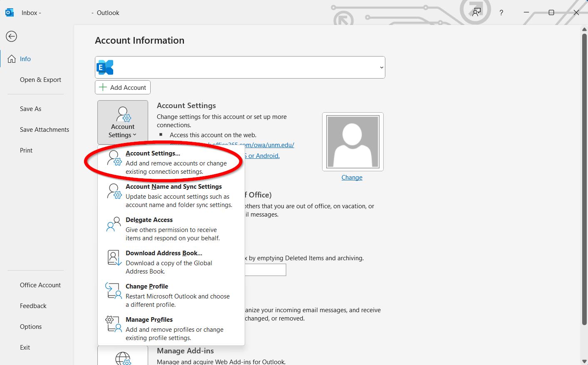
Task: Click the Account Settings menu item icon
Action: pos(114,158)
